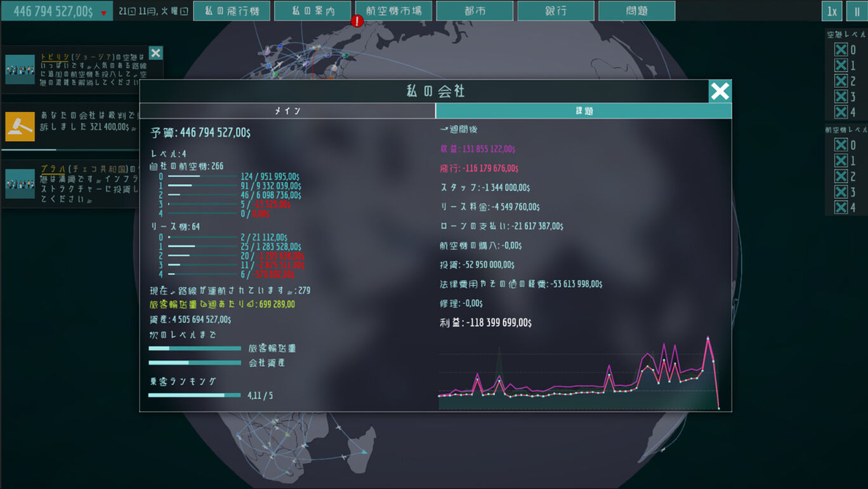Toggle 空港レベル 4 checkbox
The height and width of the screenshot is (489, 868).
841,112
